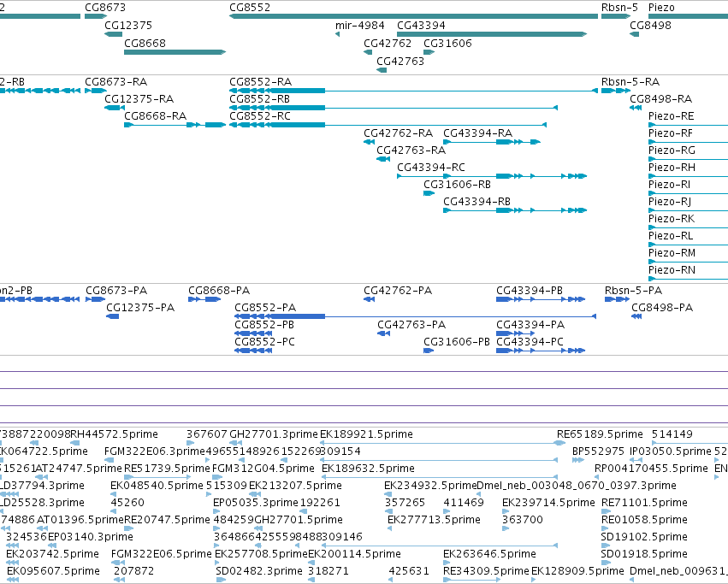The width and height of the screenshot is (728, 584).
Task: Click the CG8668 gene label
Action: pos(145,43)
